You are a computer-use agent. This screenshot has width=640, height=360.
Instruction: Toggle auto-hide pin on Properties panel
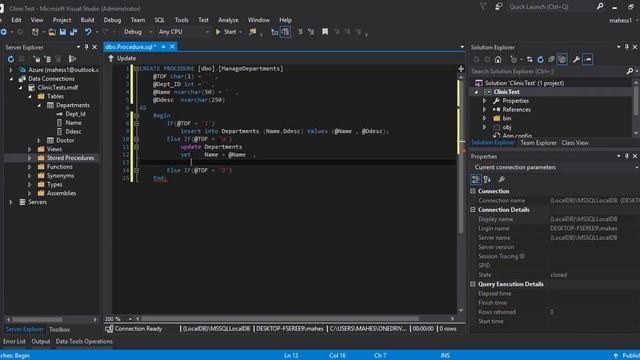[627, 156]
